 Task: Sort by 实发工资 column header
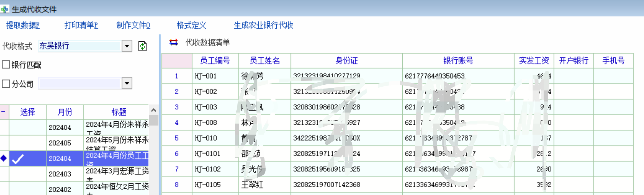(x=534, y=61)
